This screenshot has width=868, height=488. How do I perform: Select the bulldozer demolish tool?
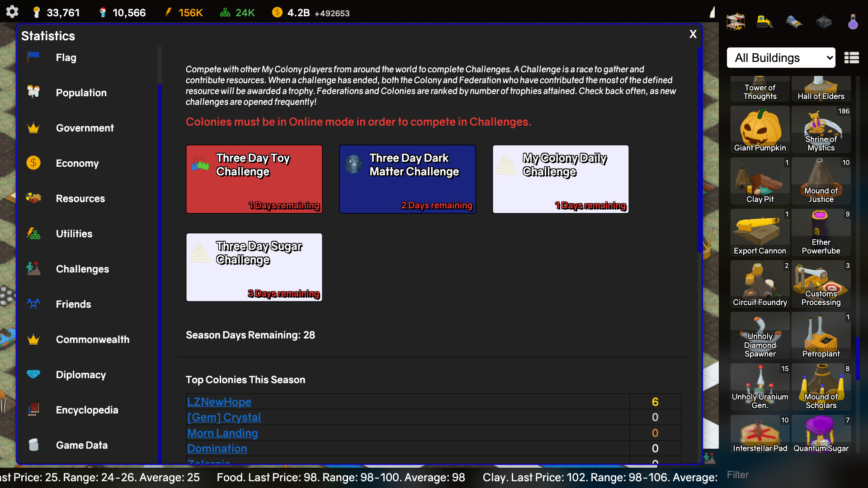click(765, 21)
